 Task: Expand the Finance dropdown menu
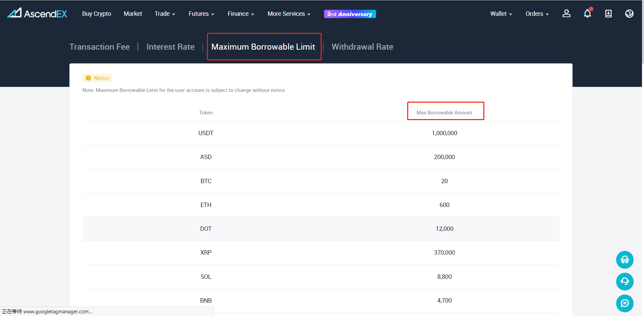click(x=241, y=14)
